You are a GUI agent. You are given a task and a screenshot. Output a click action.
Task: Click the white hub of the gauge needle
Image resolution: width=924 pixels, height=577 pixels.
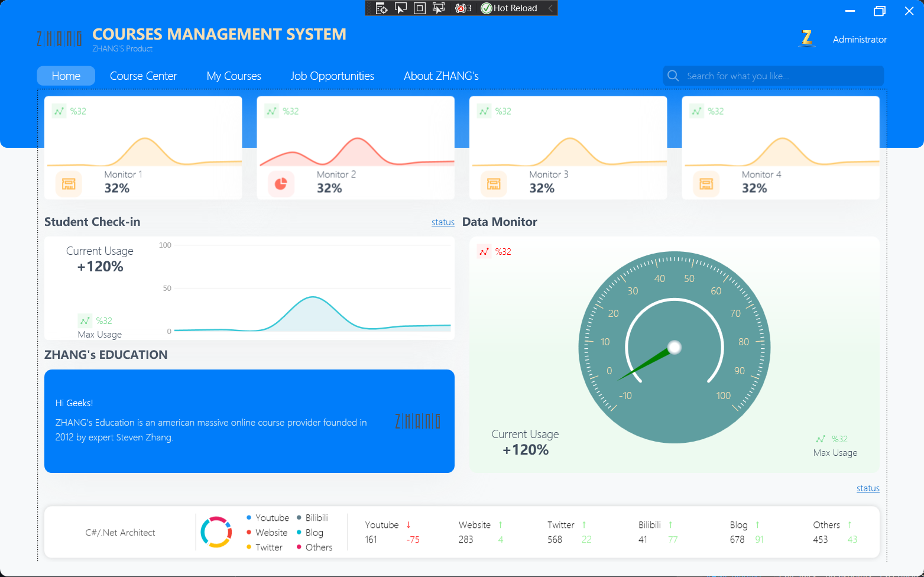tap(674, 347)
